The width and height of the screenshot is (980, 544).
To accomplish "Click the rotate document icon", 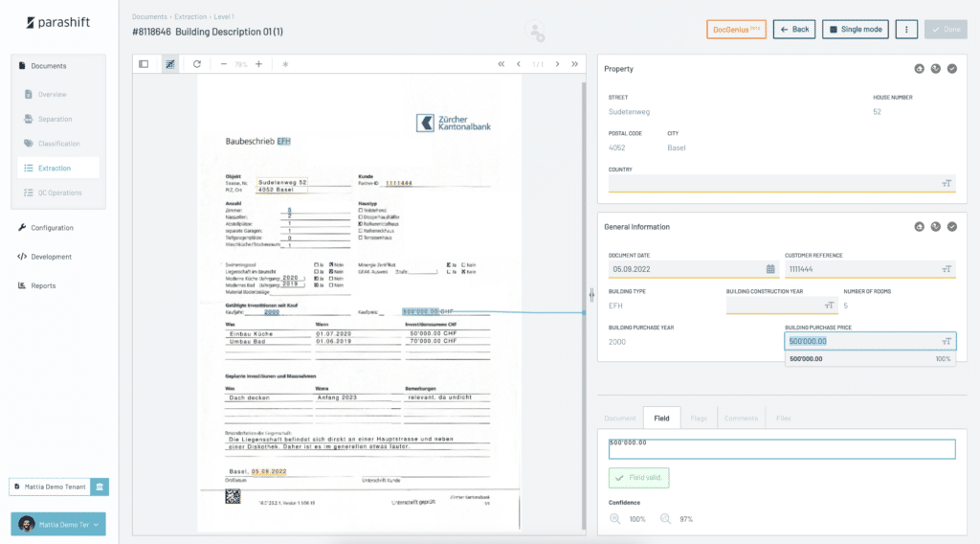I will 196,64.
